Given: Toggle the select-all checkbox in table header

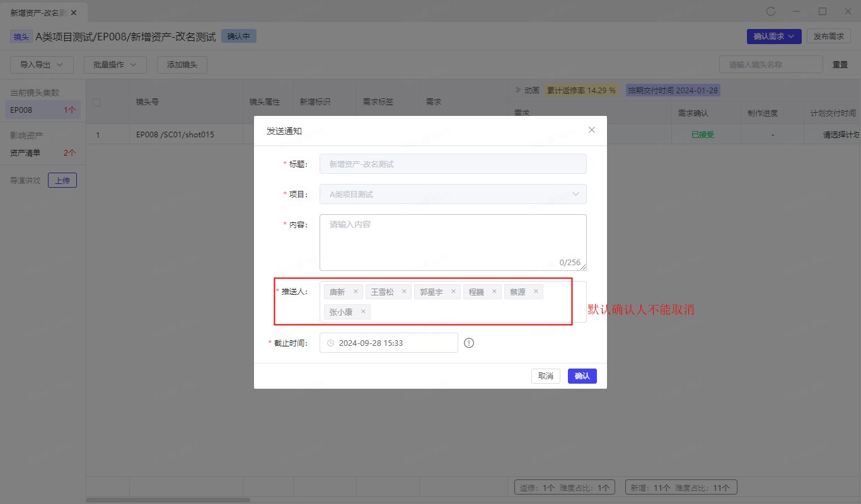Looking at the screenshot, I should (x=96, y=102).
